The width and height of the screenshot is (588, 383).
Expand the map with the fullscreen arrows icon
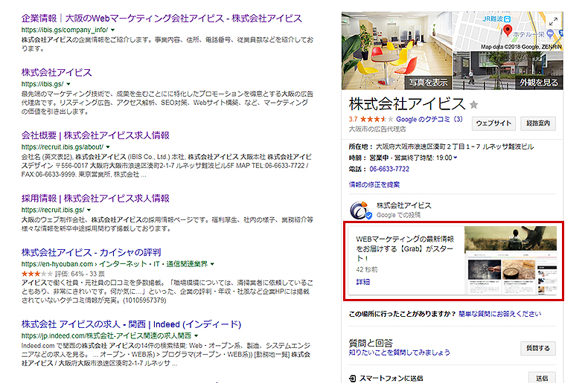coord(553,22)
